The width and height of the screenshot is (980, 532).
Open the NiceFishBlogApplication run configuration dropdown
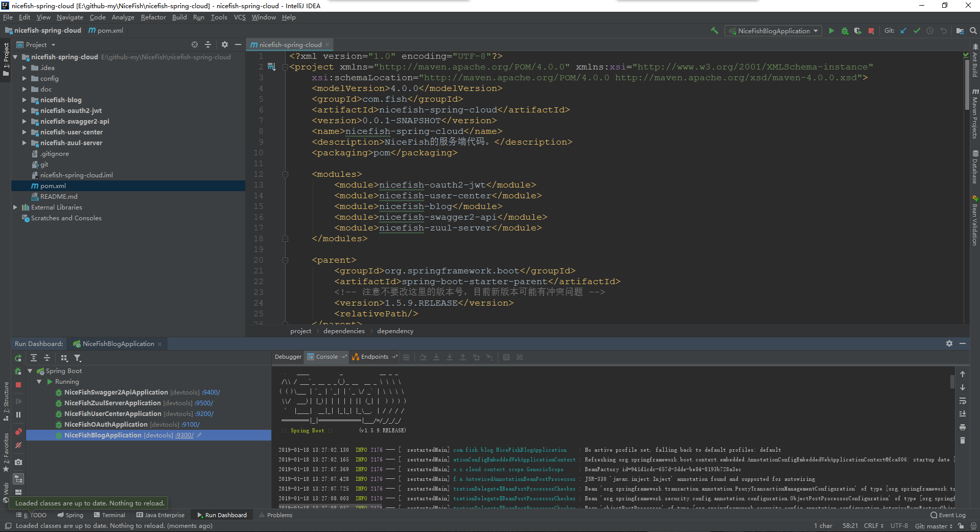pyautogui.click(x=774, y=31)
